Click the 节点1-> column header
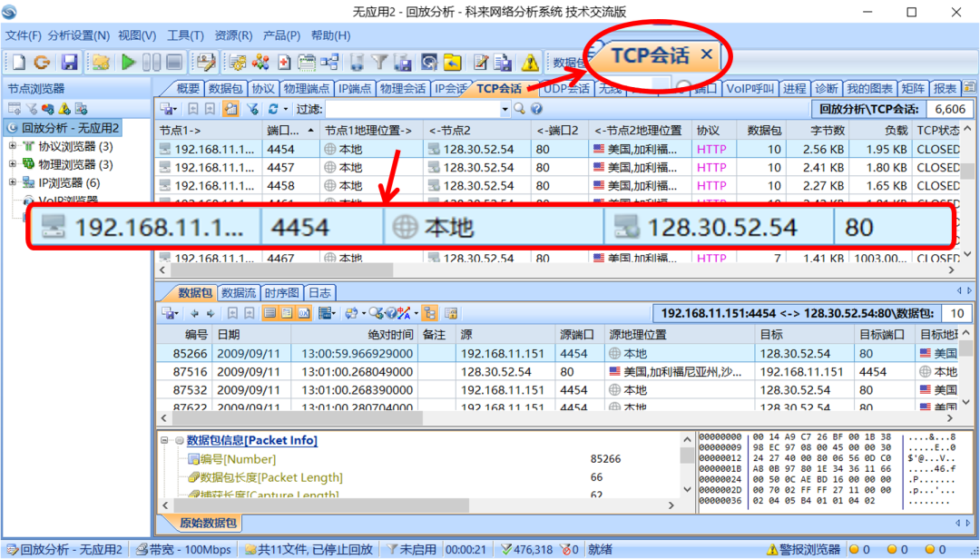 click(210, 130)
